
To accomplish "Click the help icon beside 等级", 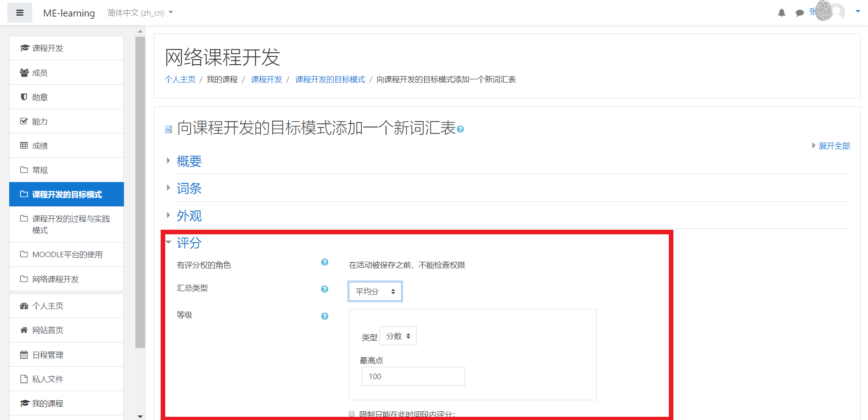I will pyautogui.click(x=325, y=316).
